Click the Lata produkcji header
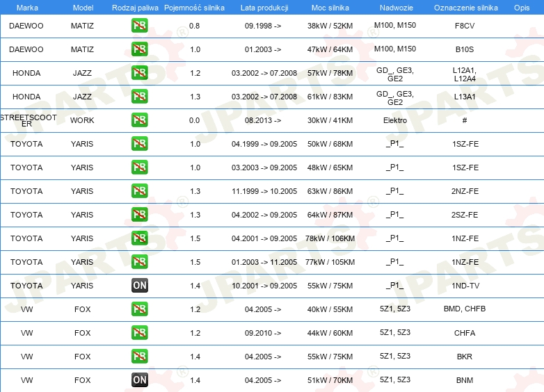This screenshot has width=544, height=392. point(264,8)
